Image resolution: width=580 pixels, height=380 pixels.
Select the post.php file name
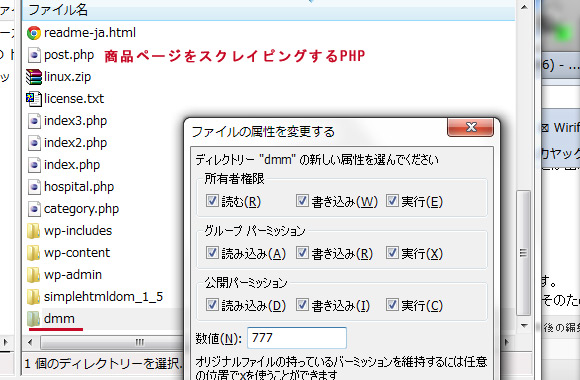pyautogui.click(x=69, y=55)
